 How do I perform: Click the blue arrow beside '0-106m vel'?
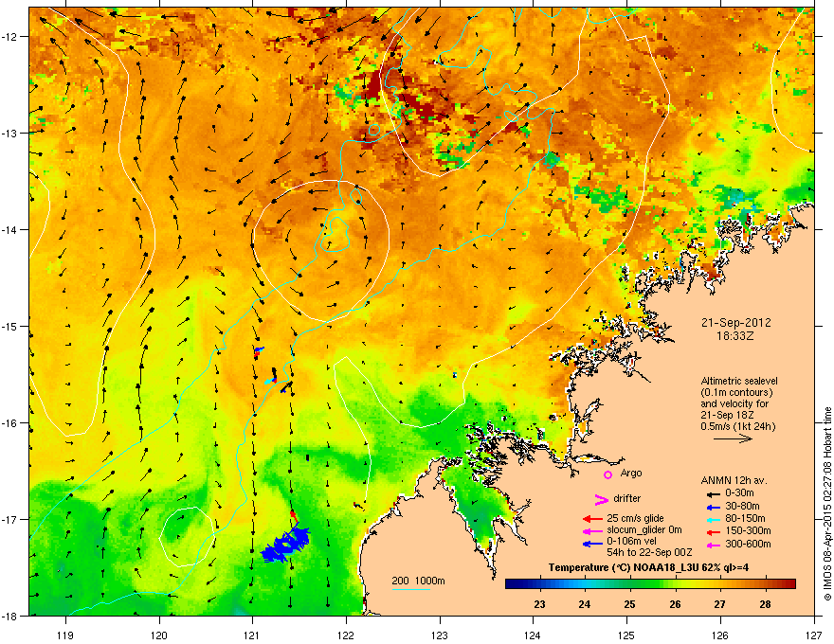click(592, 544)
